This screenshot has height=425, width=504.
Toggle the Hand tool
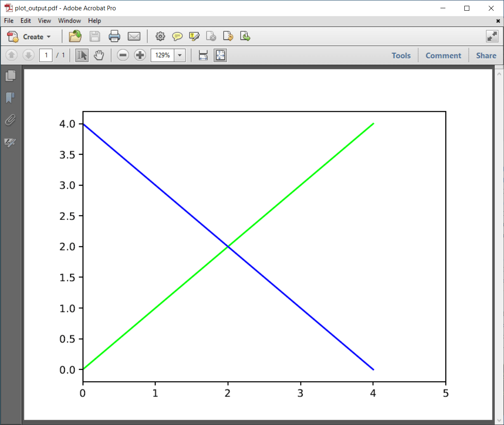pyautogui.click(x=99, y=55)
